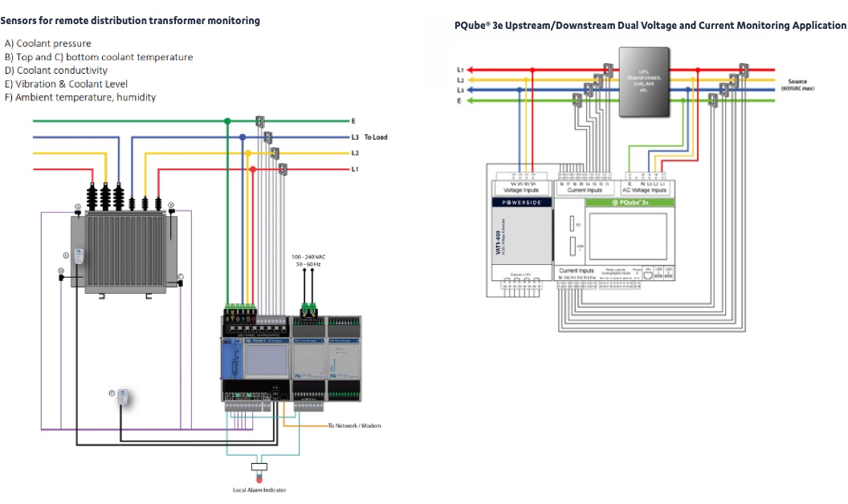
Task: Expand the Current Inputs terminal block
Action: (585, 189)
